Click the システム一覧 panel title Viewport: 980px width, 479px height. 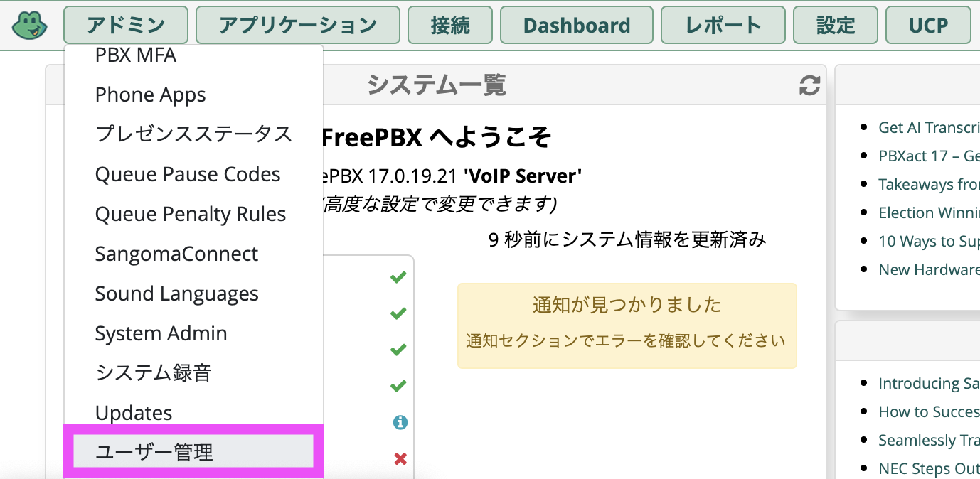(x=436, y=86)
